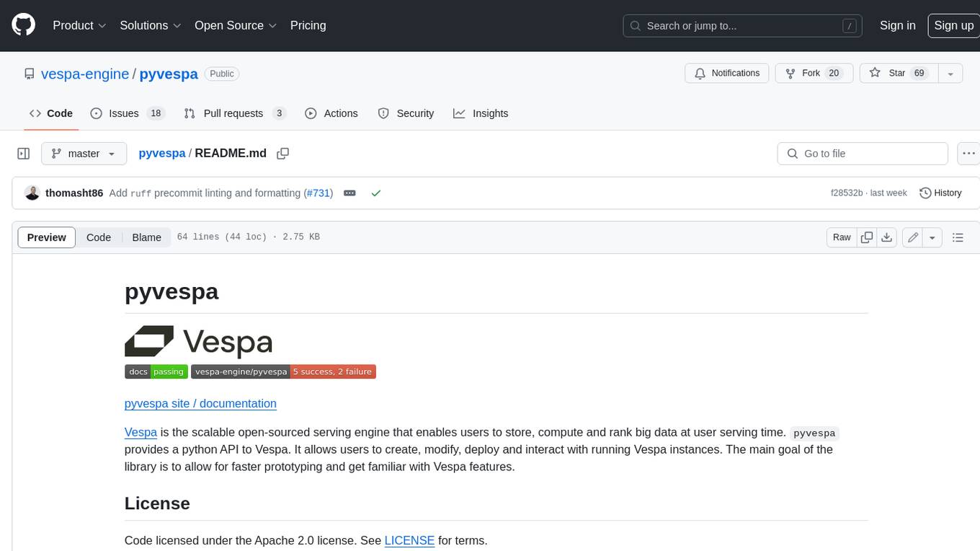Open the vespa-engine/pyvespa build status badge
This screenshot has height=551, width=980.
click(x=283, y=371)
